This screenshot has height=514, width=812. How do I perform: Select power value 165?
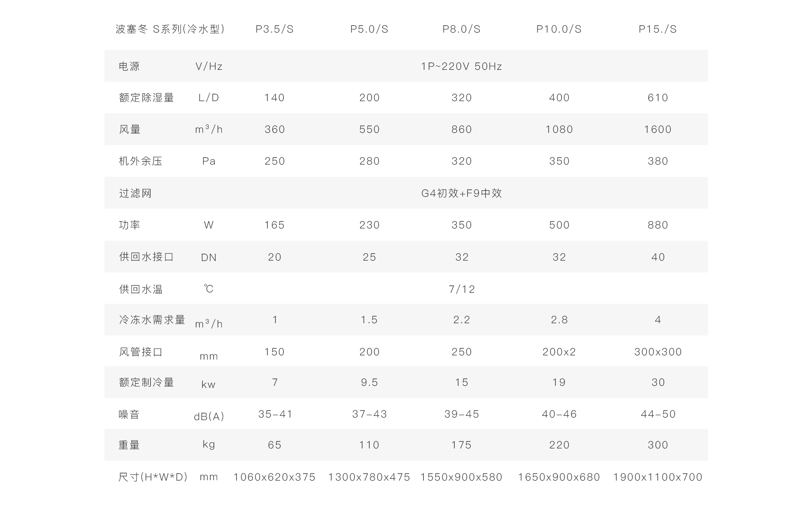tap(274, 225)
